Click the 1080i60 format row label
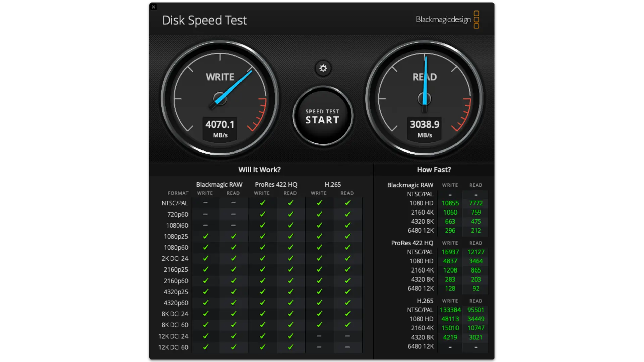This screenshot has height=362, width=644. pos(177,225)
